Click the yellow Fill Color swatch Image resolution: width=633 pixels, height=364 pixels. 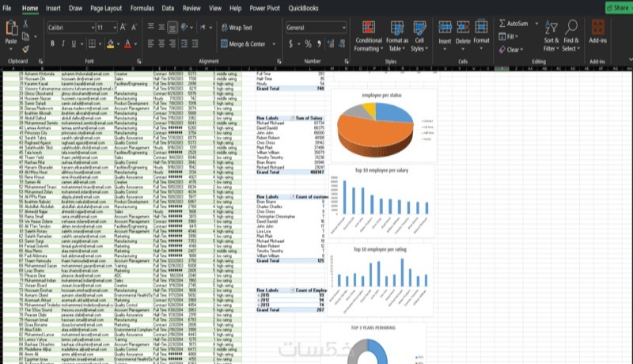point(110,44)
